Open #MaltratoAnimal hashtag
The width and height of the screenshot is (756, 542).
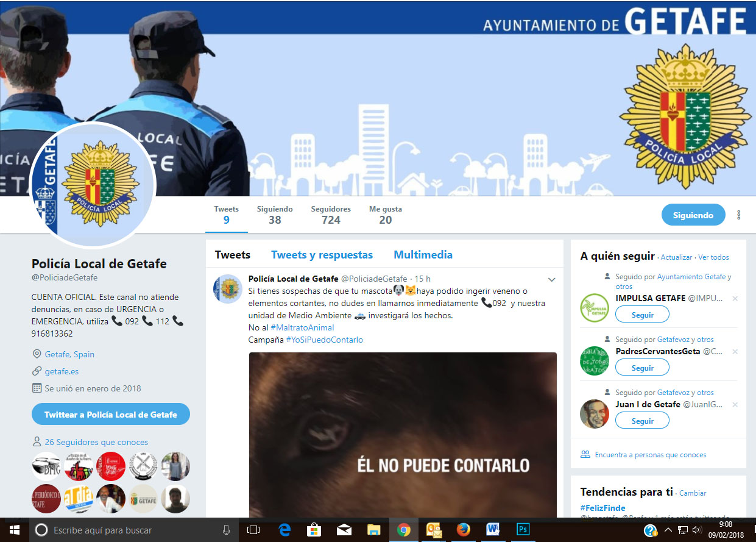click(302, 327)
